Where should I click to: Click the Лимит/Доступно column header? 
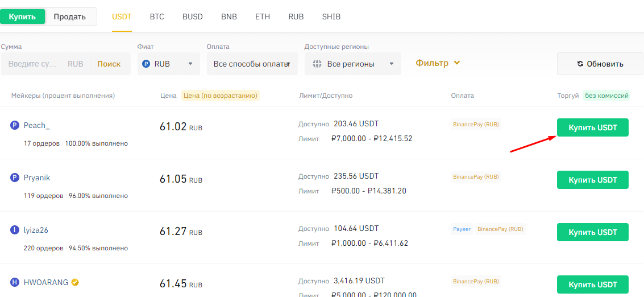click(326, 96)
